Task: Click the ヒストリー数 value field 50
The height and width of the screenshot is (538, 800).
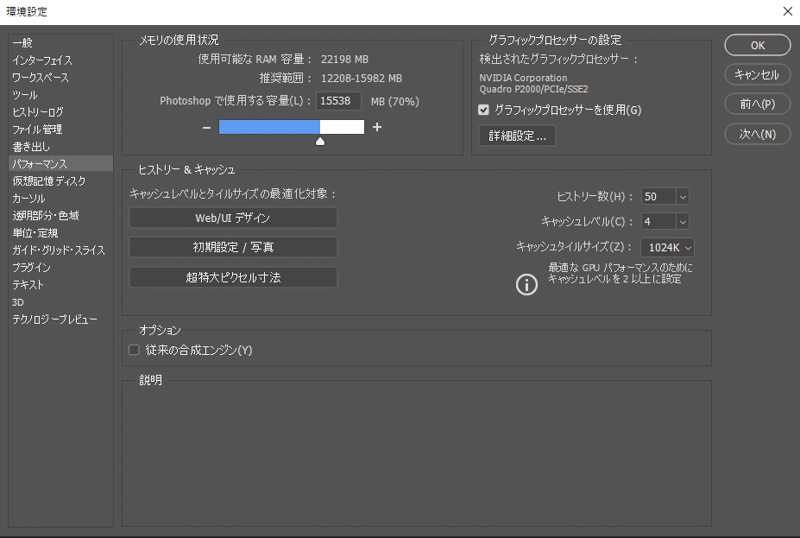Action: (659, 197)
